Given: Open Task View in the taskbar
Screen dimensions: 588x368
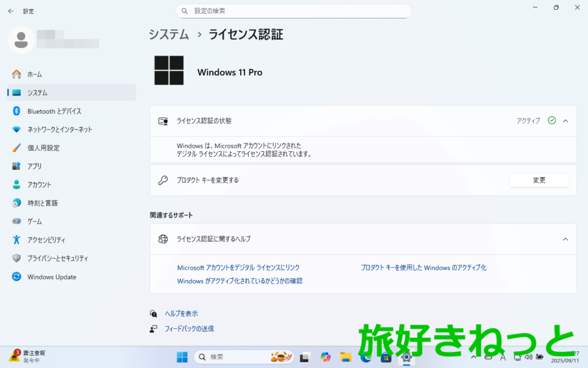Looking at the screenshot, I should tap(305, 357).
